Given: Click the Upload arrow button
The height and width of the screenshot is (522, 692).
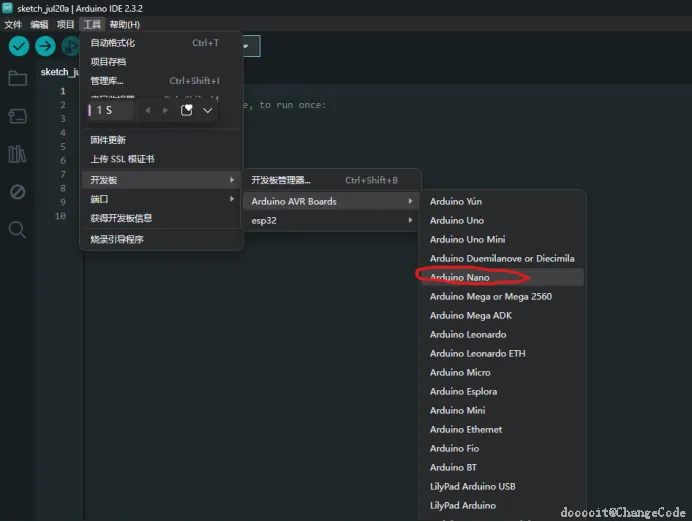Looking at the screenshot, I should [x=45, y=46].
